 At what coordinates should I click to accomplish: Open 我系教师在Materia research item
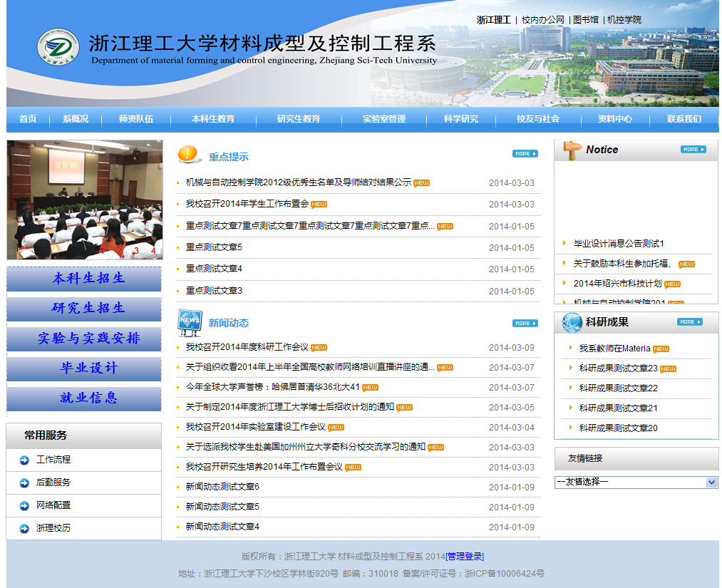click(614, 349)
